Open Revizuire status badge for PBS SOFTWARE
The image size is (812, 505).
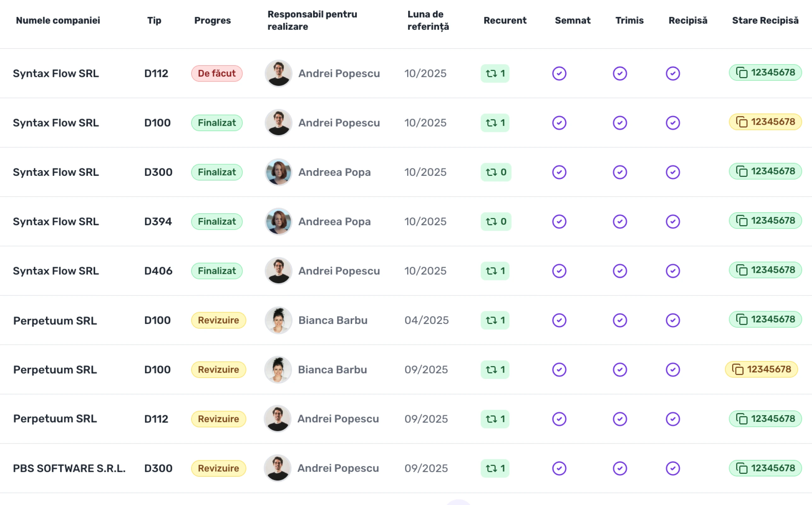(218, 468)
